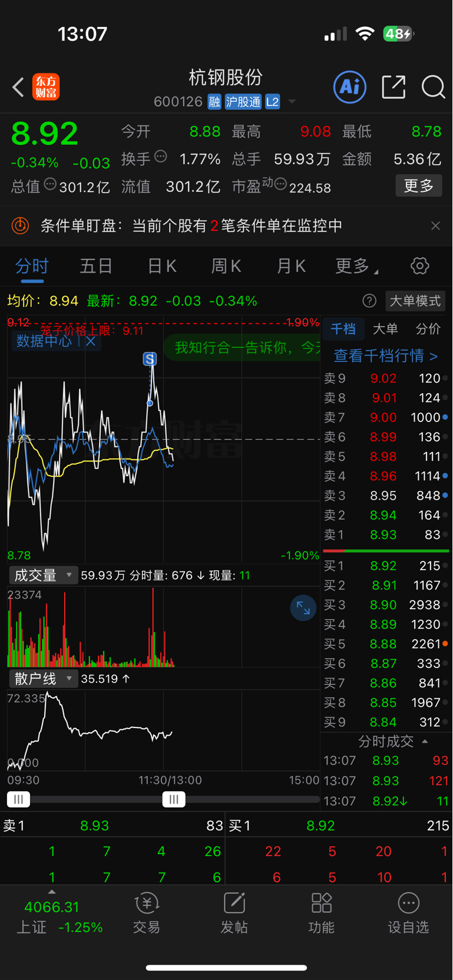The image size is (453, 980).
Task: Select the 分价 tab
Action: (x=428, y=328)
